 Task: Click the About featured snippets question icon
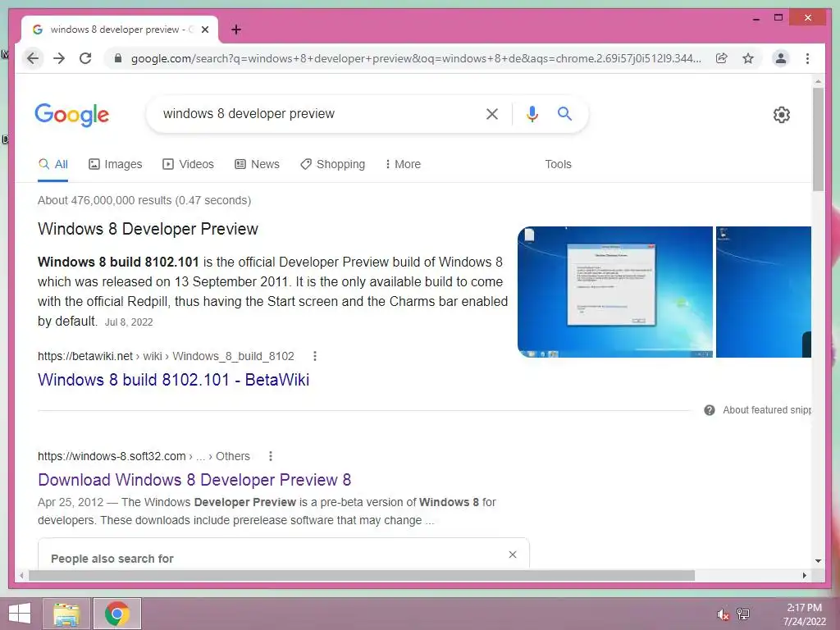(x=710, y=410)
